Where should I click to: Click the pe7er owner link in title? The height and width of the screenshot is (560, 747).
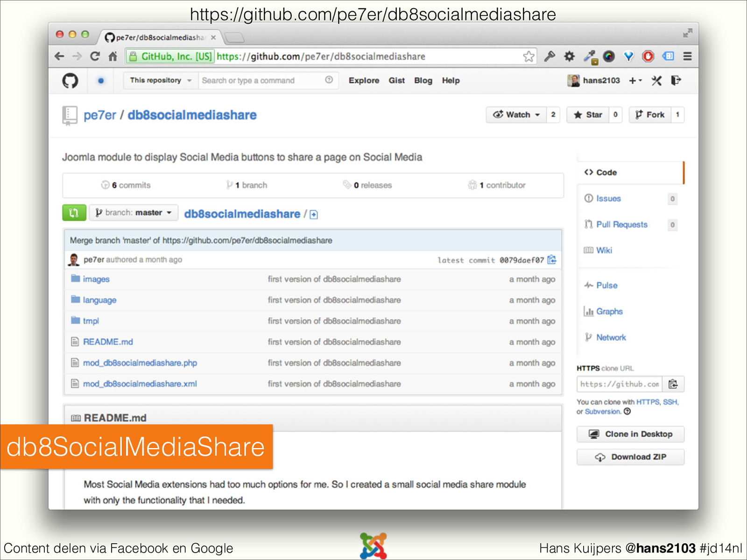(100, 115)
